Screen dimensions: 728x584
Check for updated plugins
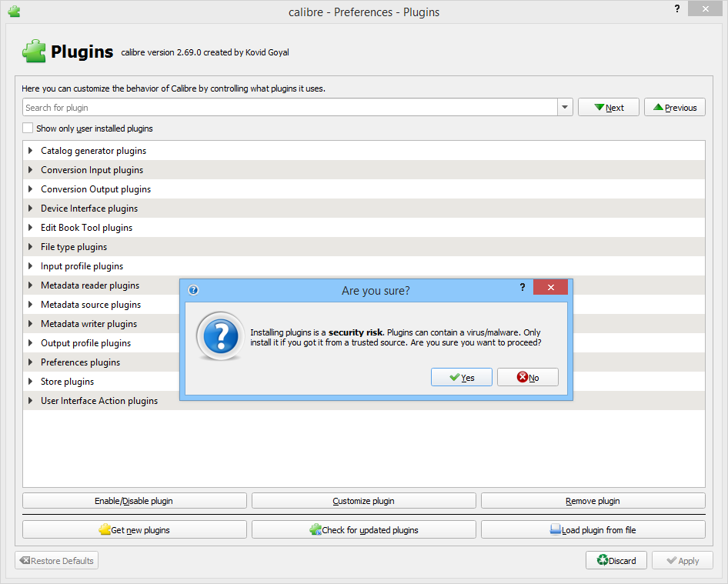[363, 529]
